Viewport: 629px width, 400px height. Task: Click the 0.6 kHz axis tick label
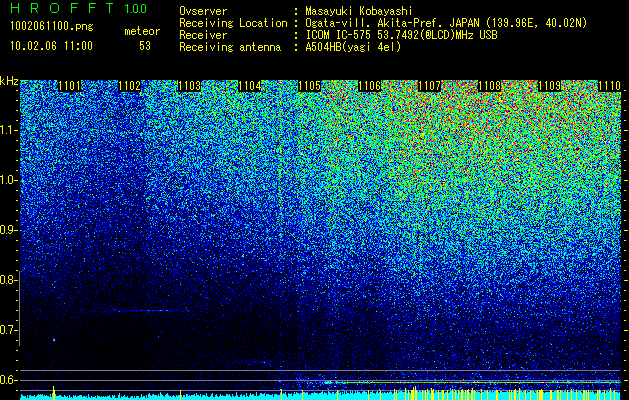pos(8,380)
